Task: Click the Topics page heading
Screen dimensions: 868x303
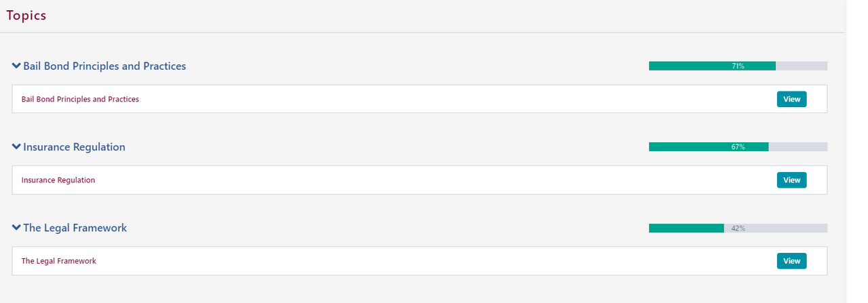Action: (26, 16)
